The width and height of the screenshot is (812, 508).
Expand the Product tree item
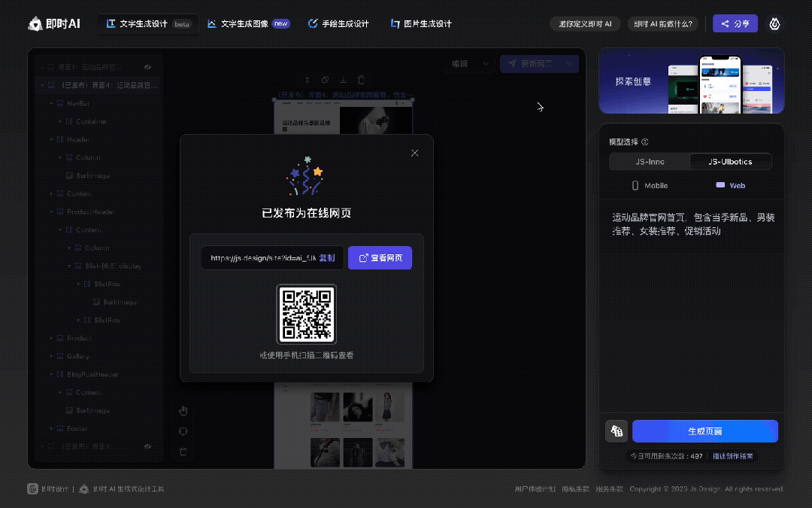51,338
